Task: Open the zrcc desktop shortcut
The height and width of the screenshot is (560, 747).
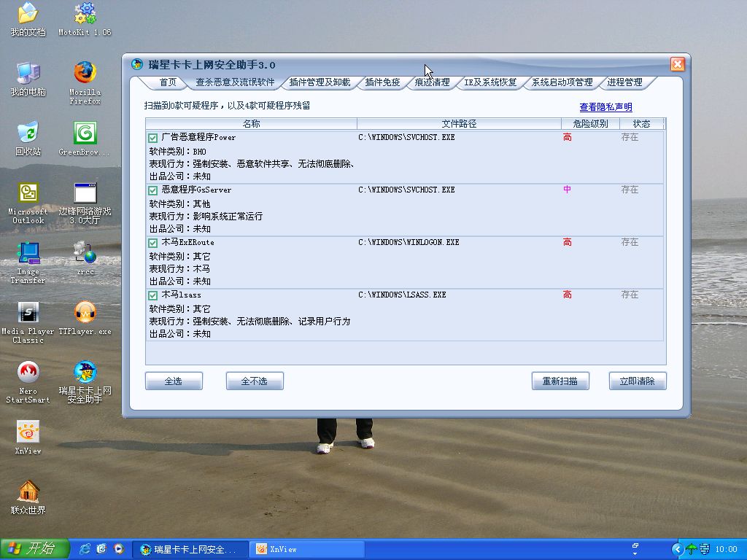Action: coord(85,259)
